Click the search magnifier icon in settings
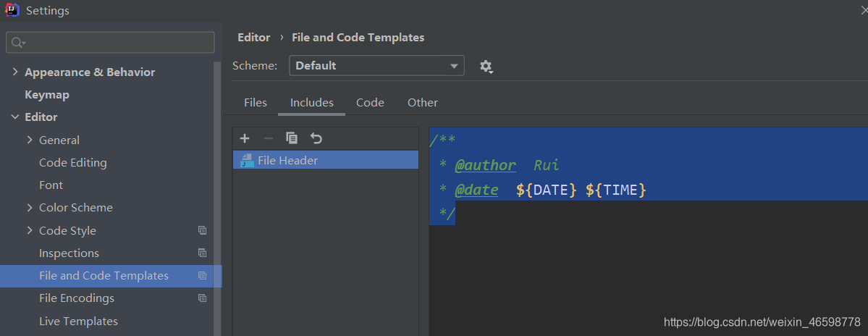The width and height of the screenshot is (868, 336). pyautogui.click(x=17, y=43)
